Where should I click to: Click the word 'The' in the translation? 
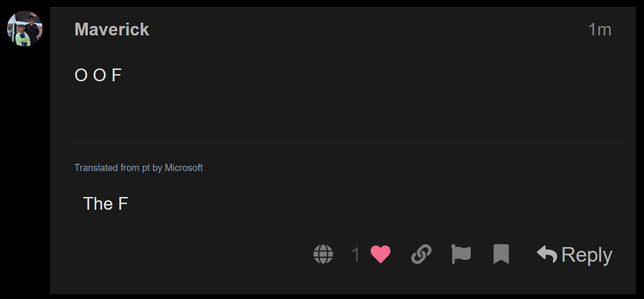[98, 204]
